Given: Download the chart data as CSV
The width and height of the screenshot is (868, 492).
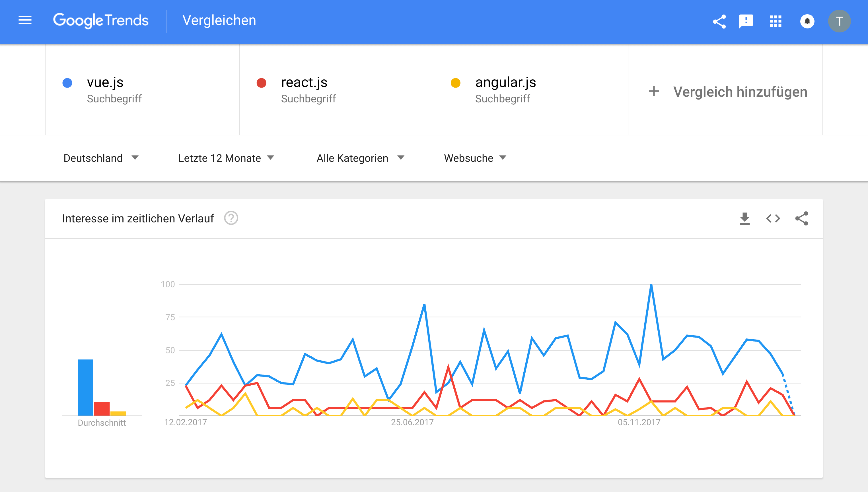Looking at the screenshot, I should click(744, 219).
